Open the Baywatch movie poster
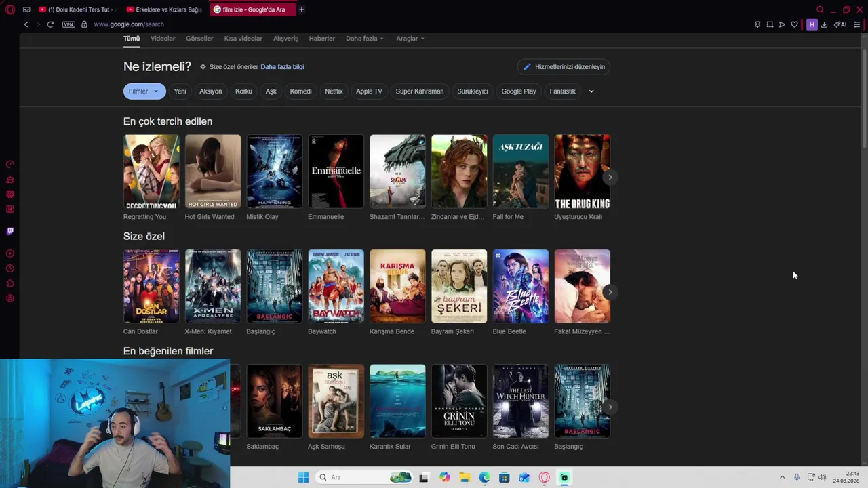This screenshot has width=868, height=488. (336, 286)
